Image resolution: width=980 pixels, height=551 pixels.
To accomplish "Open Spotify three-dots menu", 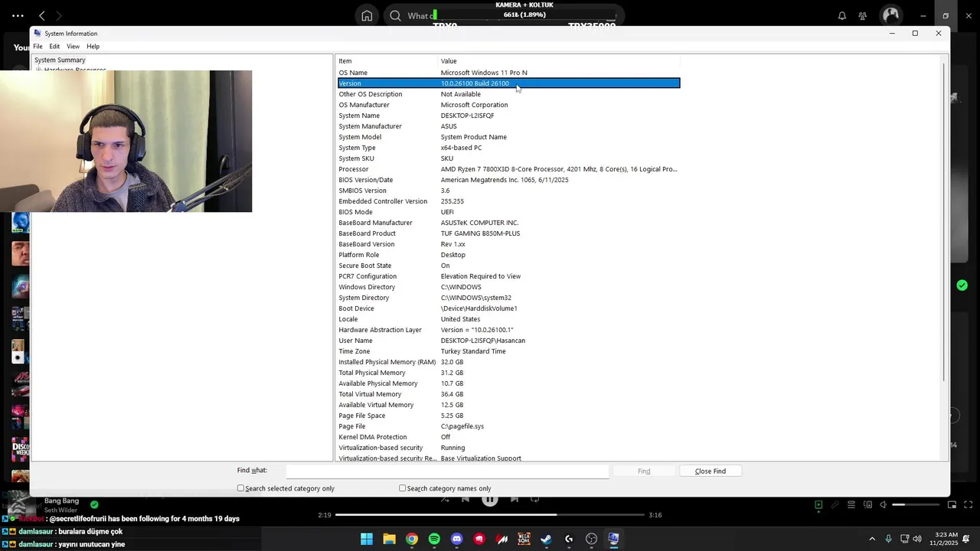I will coord(18,15).
